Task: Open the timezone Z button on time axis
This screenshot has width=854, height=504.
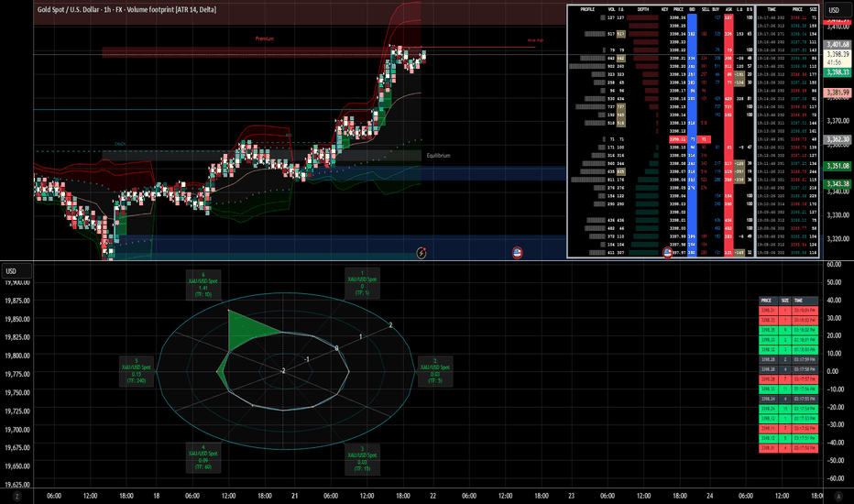Action: pyautogui.click(x=16, y=496)
